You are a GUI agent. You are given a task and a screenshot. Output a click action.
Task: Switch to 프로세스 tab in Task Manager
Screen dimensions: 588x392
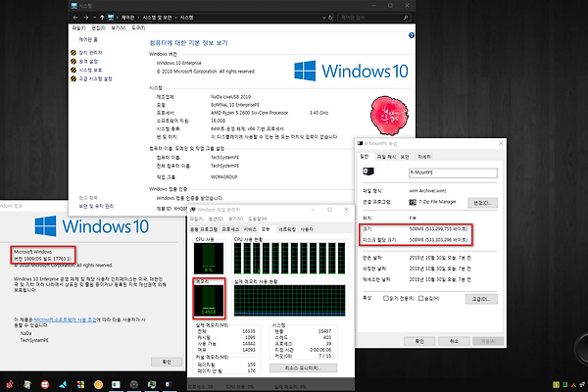[230, 229]
